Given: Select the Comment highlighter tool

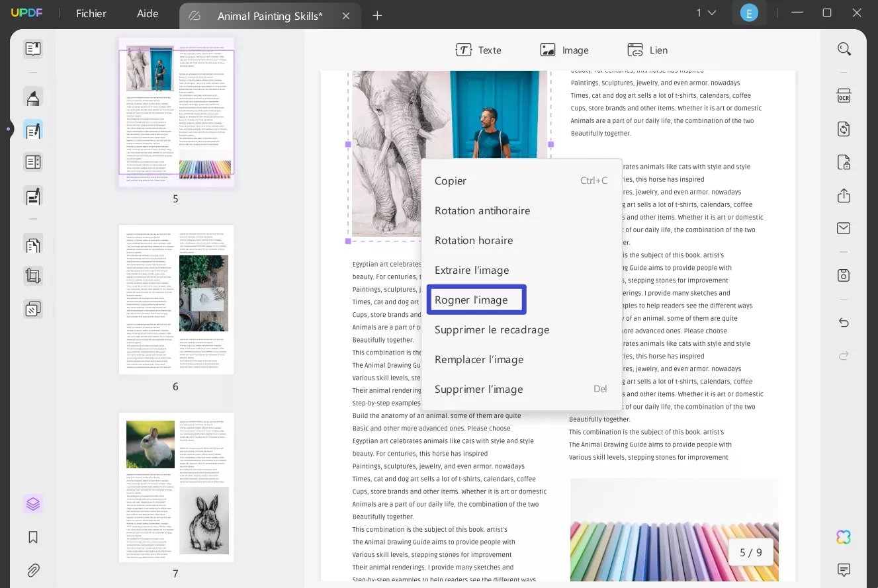Looking at the screenshot, I should [x=33, y=97].
